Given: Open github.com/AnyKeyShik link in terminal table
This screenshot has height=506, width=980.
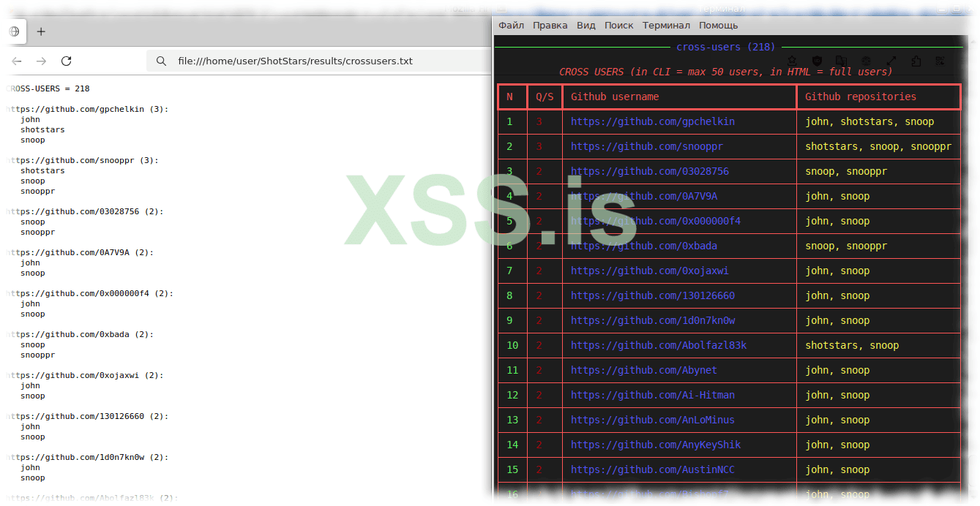Looking at the screenshot, I should pos(656,445).
